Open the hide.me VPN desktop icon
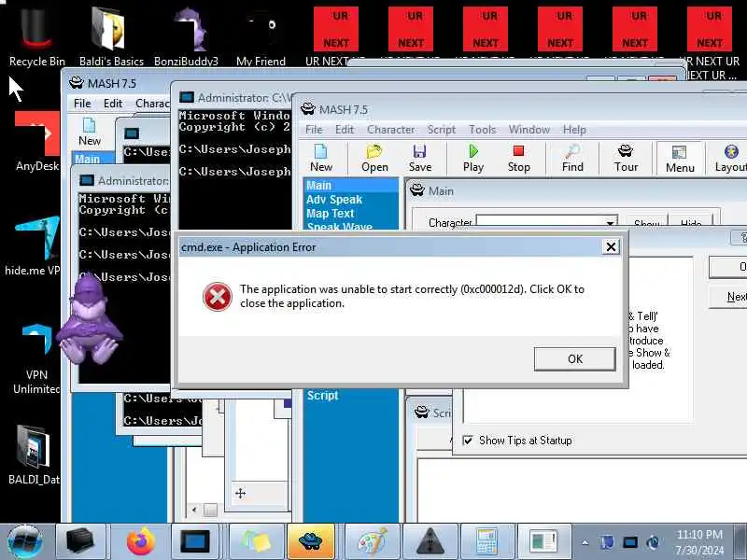 click(35, 245)
